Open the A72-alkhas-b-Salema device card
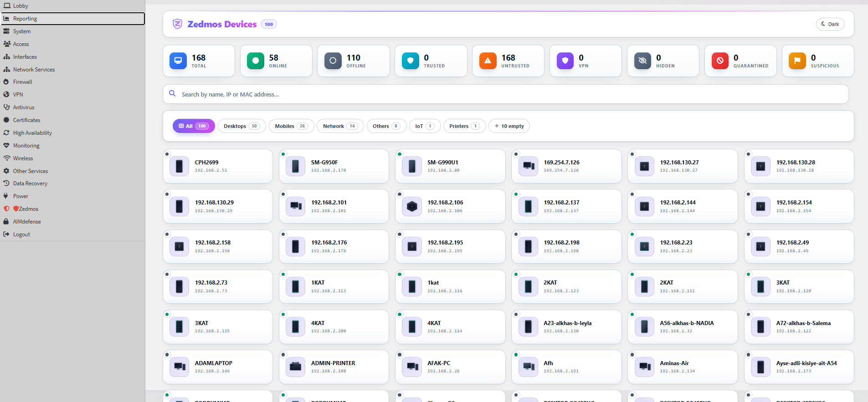 tap(799, 327)
